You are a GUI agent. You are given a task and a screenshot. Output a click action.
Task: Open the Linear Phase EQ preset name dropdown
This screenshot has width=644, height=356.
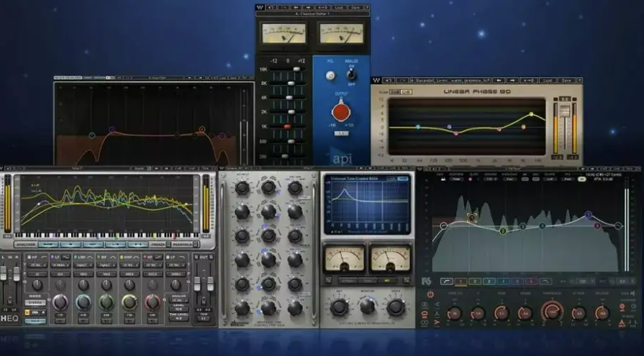click(450, 81)
